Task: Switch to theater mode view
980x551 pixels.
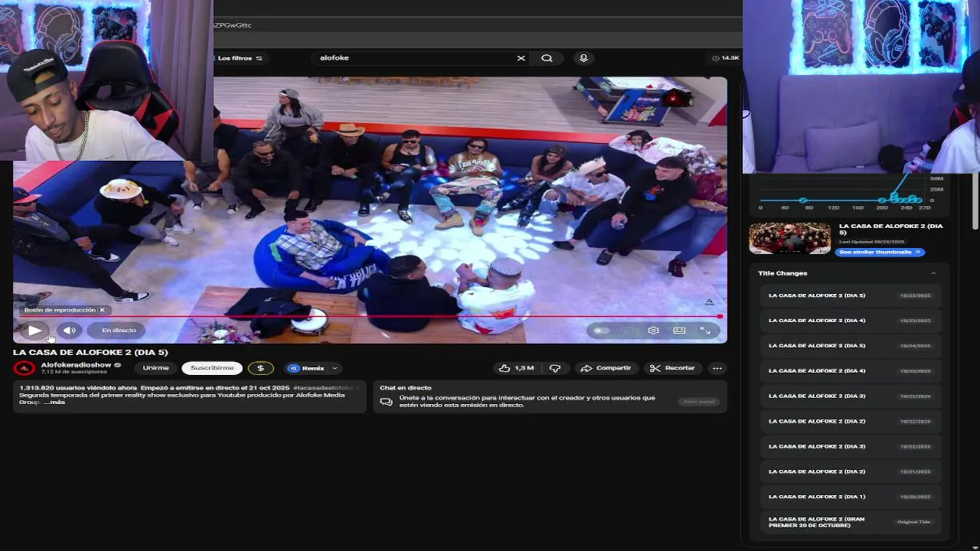Action: (x=679, y=331)
